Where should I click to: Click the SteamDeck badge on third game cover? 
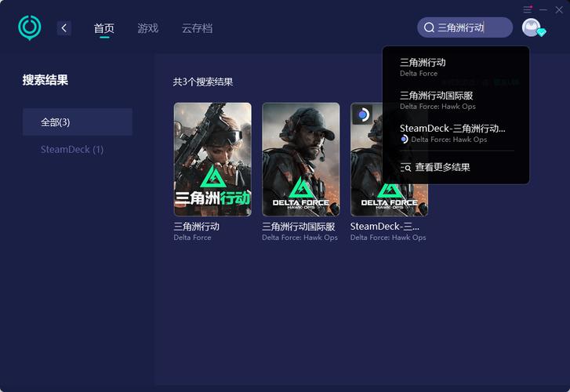362,114
